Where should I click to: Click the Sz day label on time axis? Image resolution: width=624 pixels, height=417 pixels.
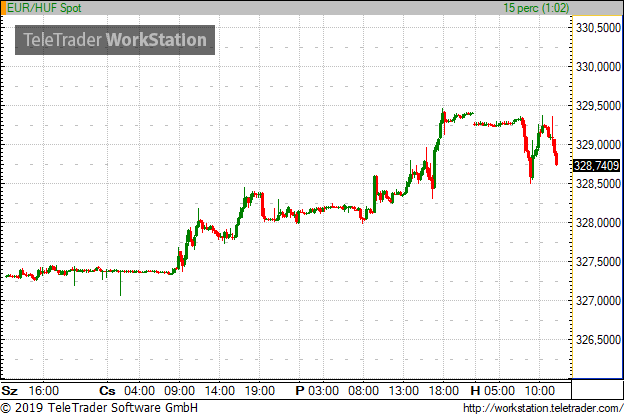[10, 391]
